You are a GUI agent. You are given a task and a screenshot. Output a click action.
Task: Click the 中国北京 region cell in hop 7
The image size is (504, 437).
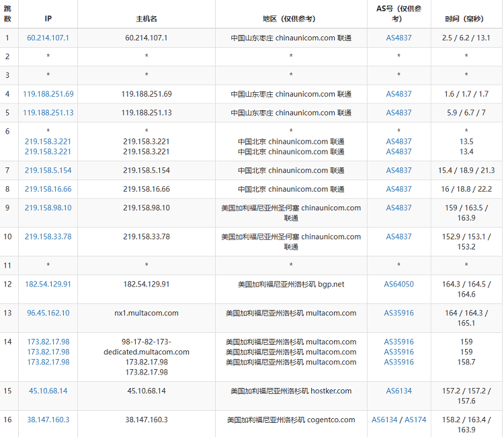(x=291, y=170)
